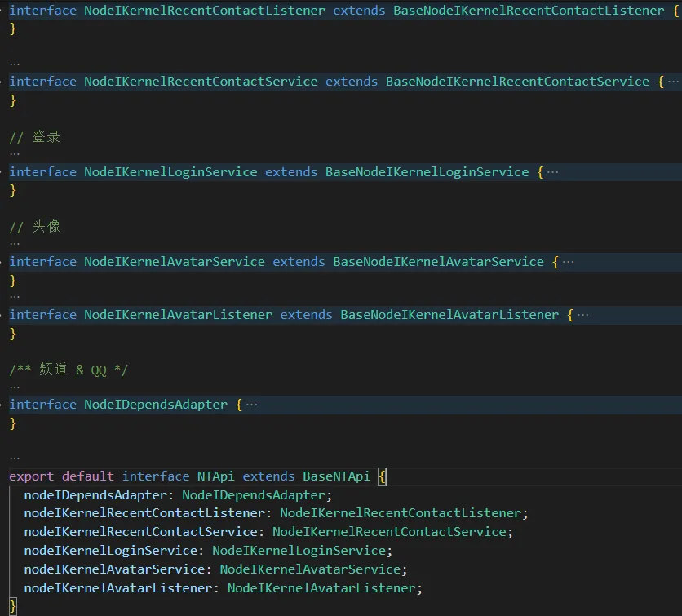682x616 pixels.
Task: Expand the hidden lines under the 头像 comment
Action: (x=15, y=244)
